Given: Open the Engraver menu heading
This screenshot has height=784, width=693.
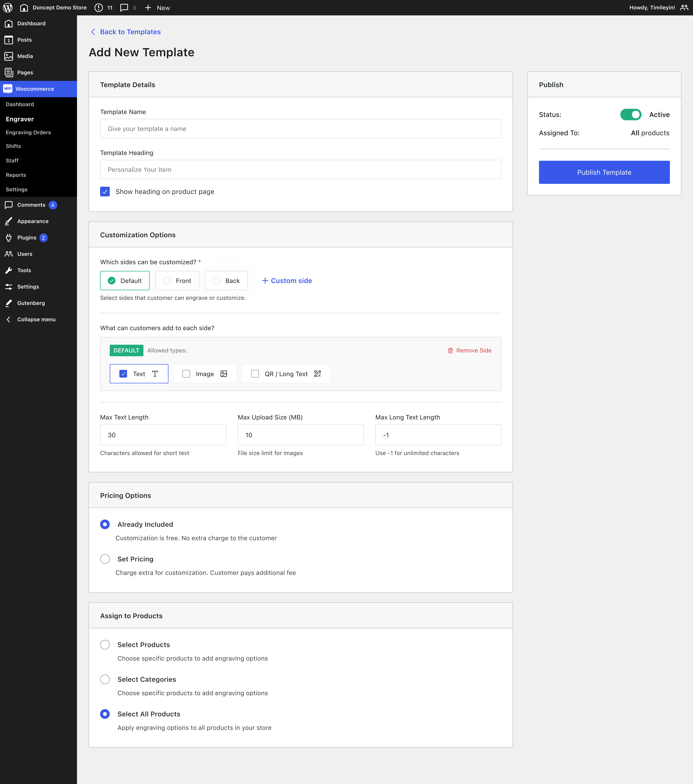Looking at the screenshot, I should 20,119.
